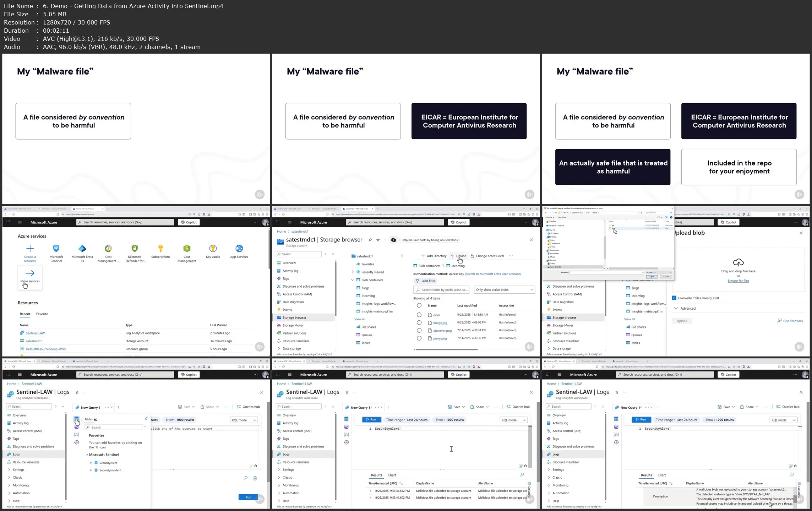Click File name field in file dialog
This screenshot has width=812, height=511.
pyautogui.click(x=606, y=272)
